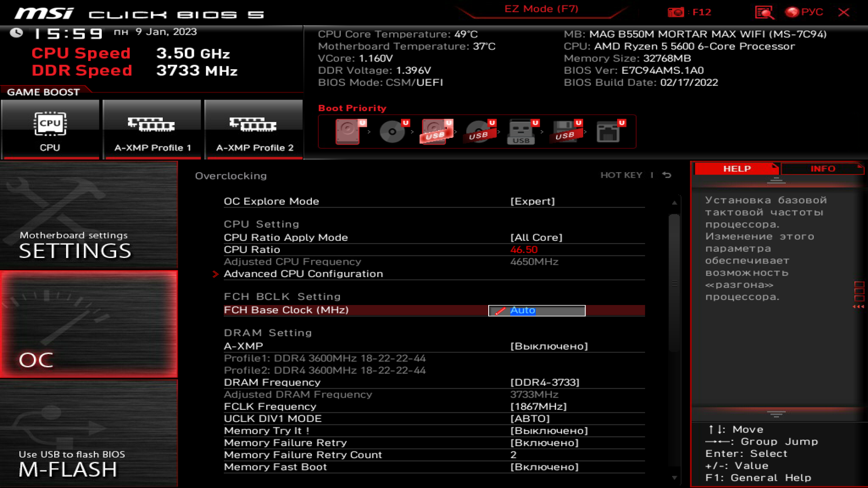Click BIOS Ver: E7C94AMS.1A0 text
The image size is (868, 488).
pos(634,70)
